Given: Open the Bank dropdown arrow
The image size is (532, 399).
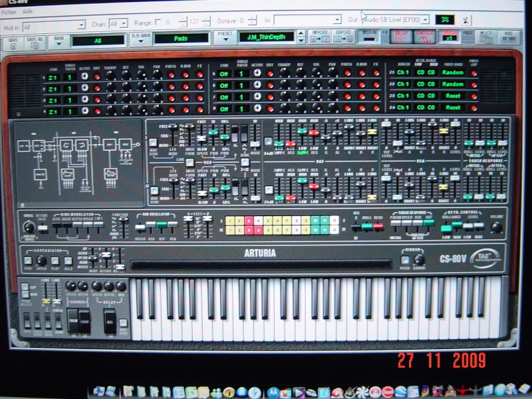Looking at the screenshot, I should point(59,44).
